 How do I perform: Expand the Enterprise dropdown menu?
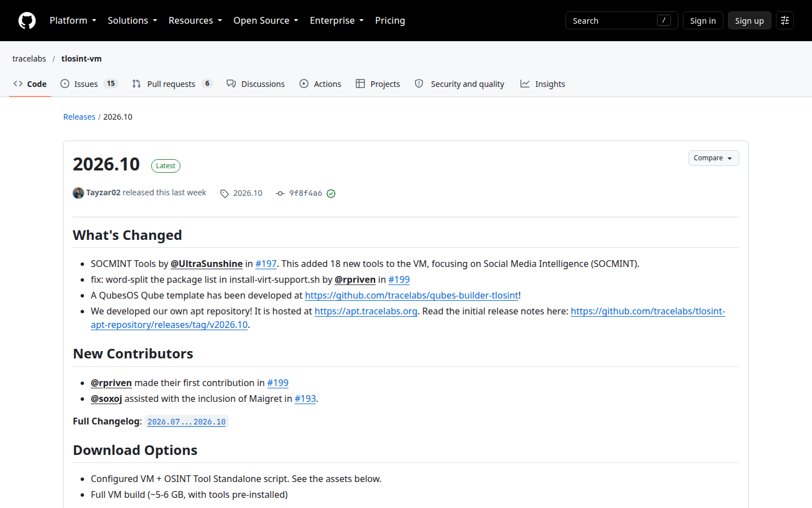[337, 20]
